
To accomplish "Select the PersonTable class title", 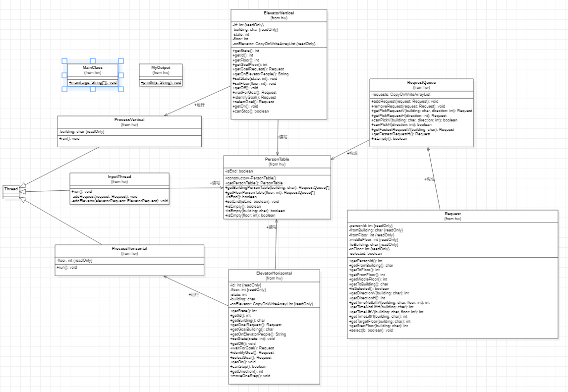I will [x=277, y=160].
